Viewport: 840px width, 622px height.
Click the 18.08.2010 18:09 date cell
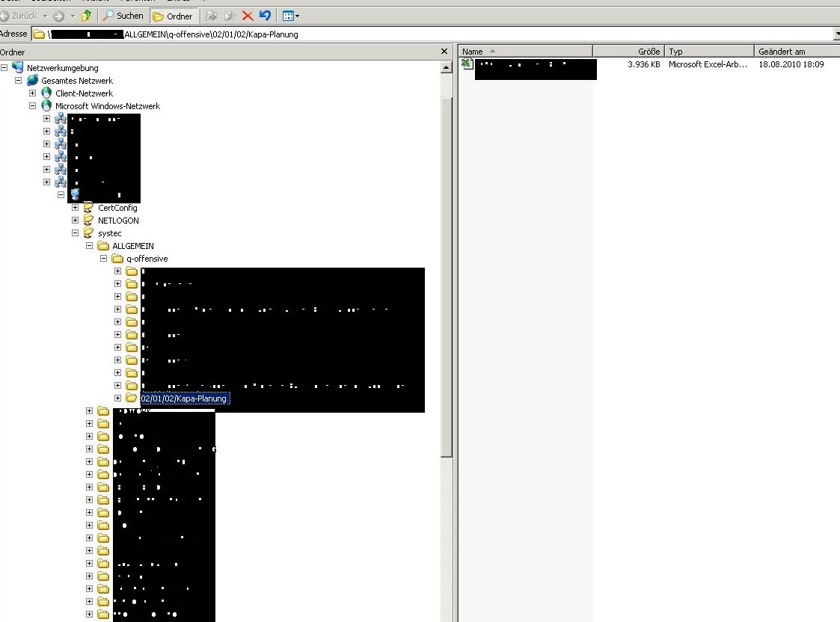coord(791,64)
